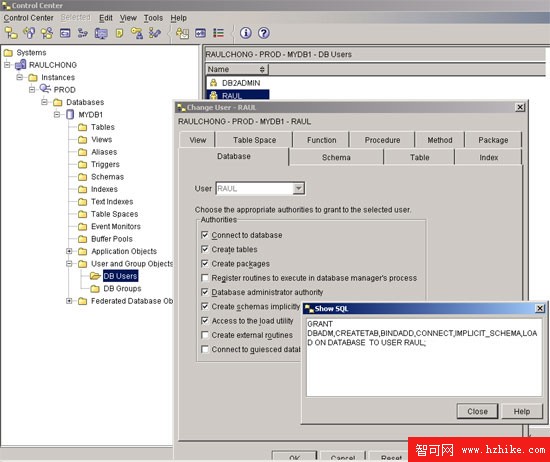Click the Tables folder icon
The width and height of the screenshot is (550, 462).
(82, 127)
